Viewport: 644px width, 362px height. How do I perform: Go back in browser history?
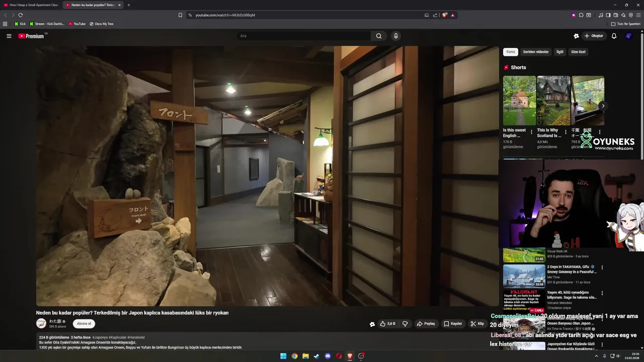(x=6, y=15)
